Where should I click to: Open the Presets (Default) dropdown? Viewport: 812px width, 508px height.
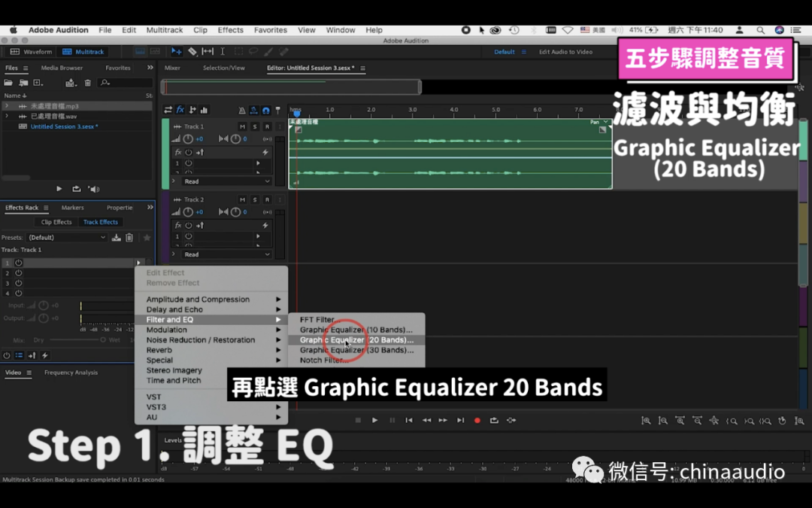click(x=67, y=237)
